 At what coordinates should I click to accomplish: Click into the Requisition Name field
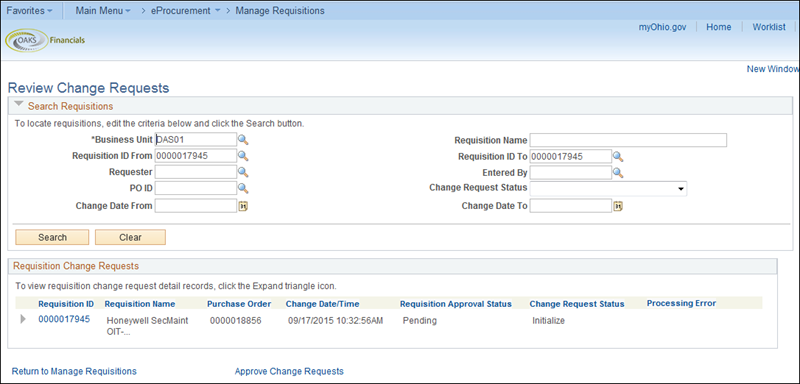point(628,140)
